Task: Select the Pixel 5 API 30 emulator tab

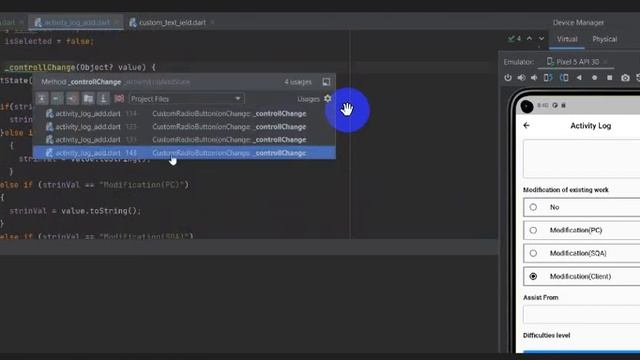Action: coord(577,62)
